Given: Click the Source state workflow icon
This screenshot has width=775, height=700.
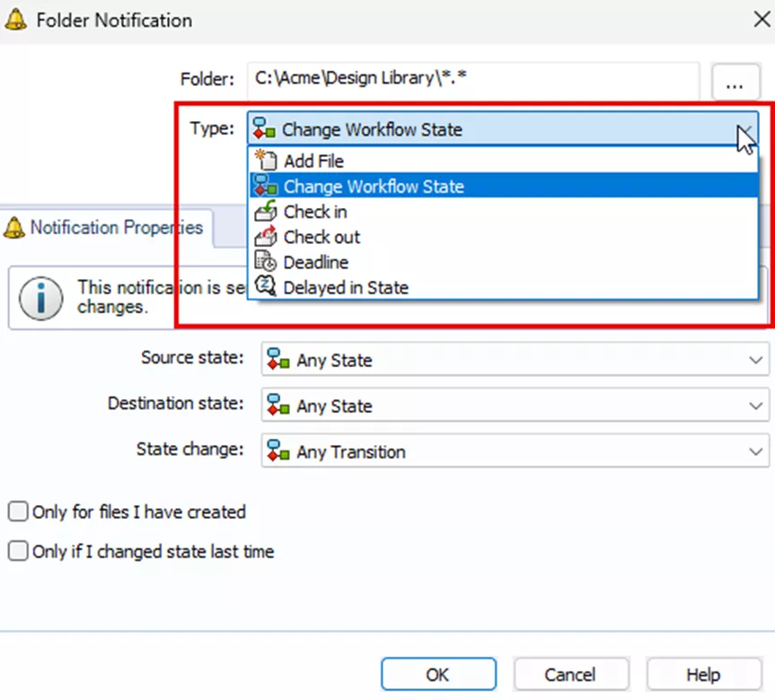Looking at the screenshot, I should point(278,359).
